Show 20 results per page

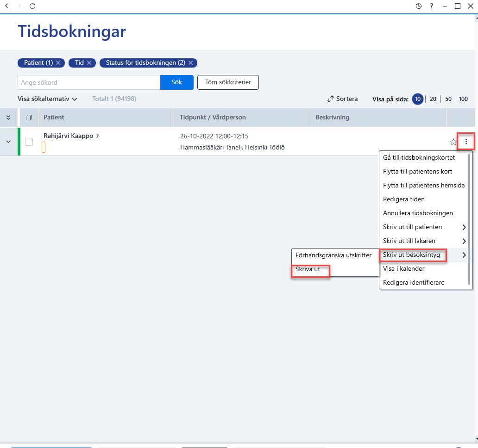click(x=433, y=99)
